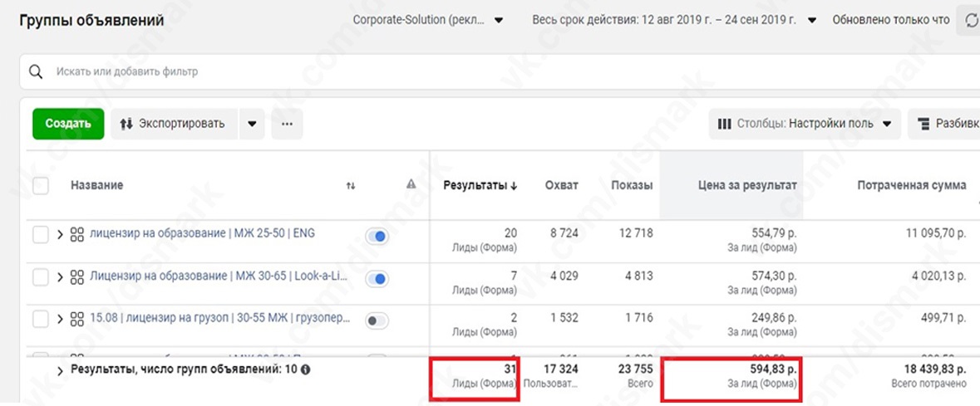Click the info icon beside results summary

tap(305, 369)
